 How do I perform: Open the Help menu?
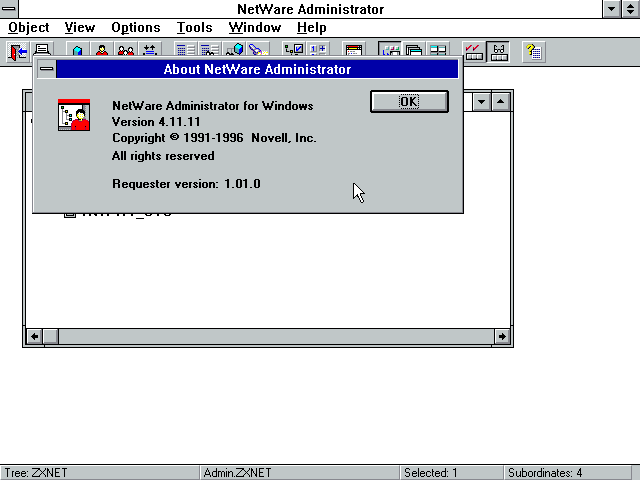tap(311, 28)
